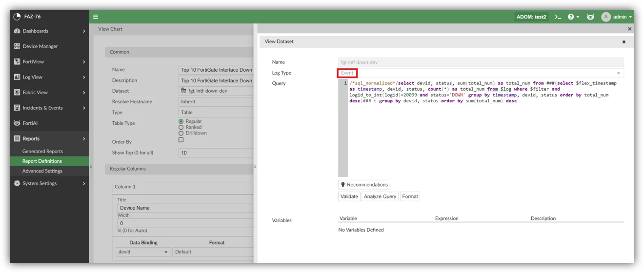Click inside the SQL query editor
Viewport: 644px width, 273px height.
tap(486, 128)
